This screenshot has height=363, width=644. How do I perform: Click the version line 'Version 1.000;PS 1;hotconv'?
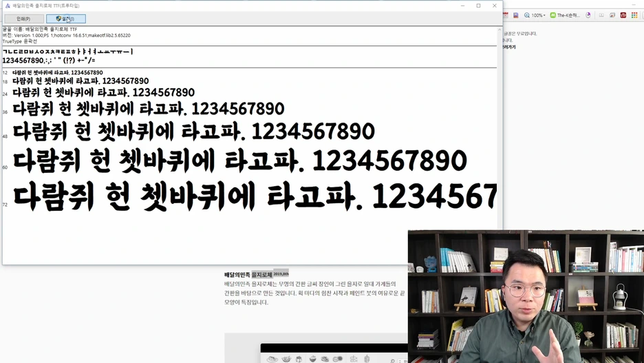pos(67,35)
